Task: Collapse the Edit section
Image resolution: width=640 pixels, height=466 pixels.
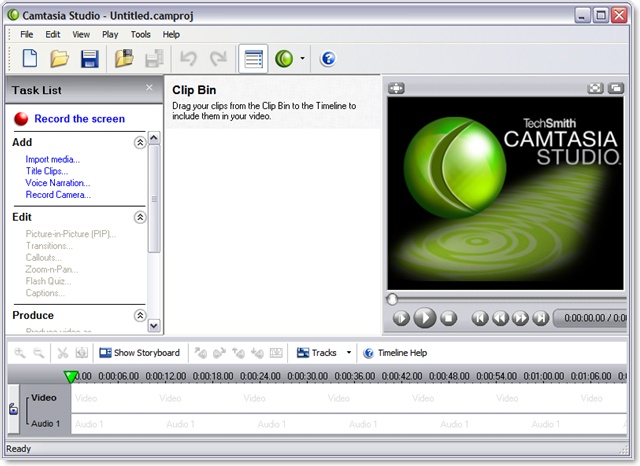Action: click(x=140, y=217)
